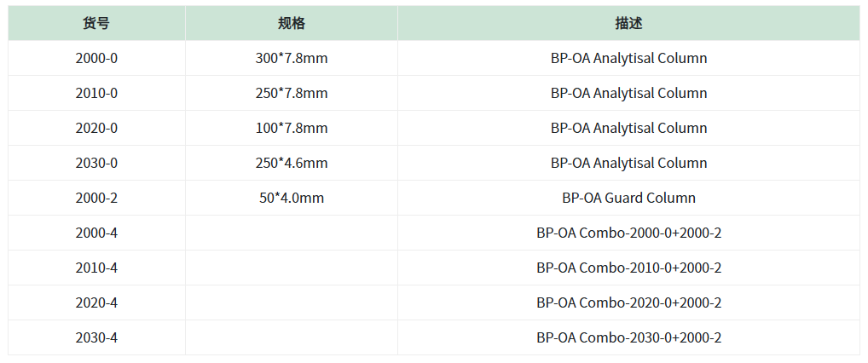Click the BP-OA Combo-2030-0+2000-2 description
868x363 pixels.
coord(629,337)
